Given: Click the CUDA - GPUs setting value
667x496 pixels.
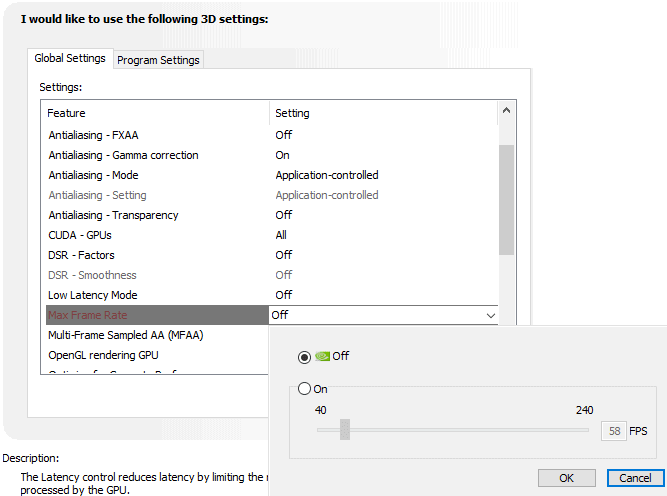Looking at the screenshot, I should tap(282, 235).
